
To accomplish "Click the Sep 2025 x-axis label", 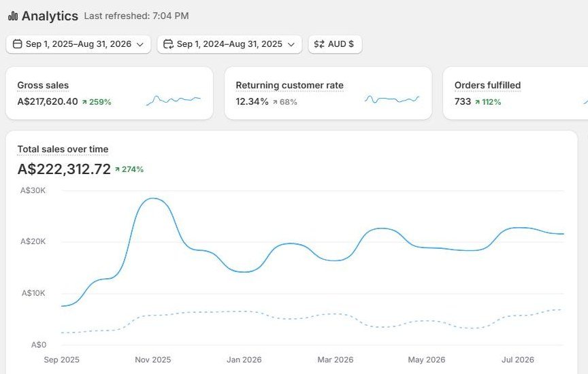I will coord(61,360).
